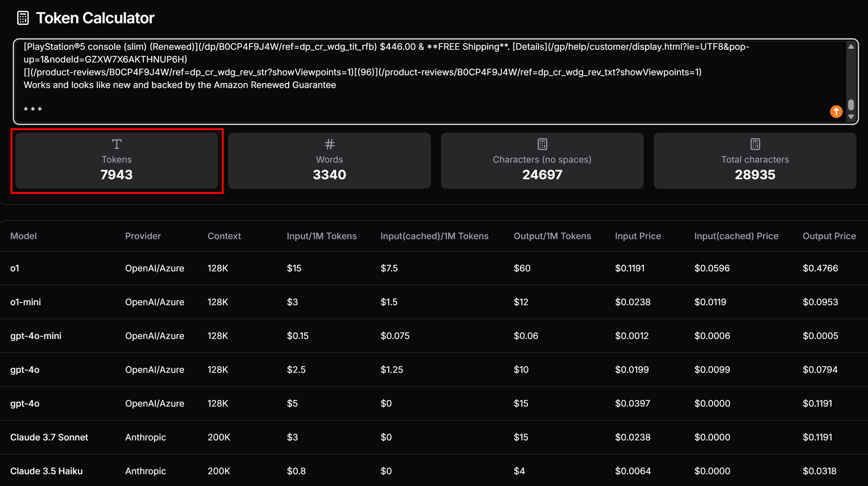Screen dimensions: 868x486
Task: Click the Claude 3.7 Sonnet model name
Action: [x=49, y=437]
